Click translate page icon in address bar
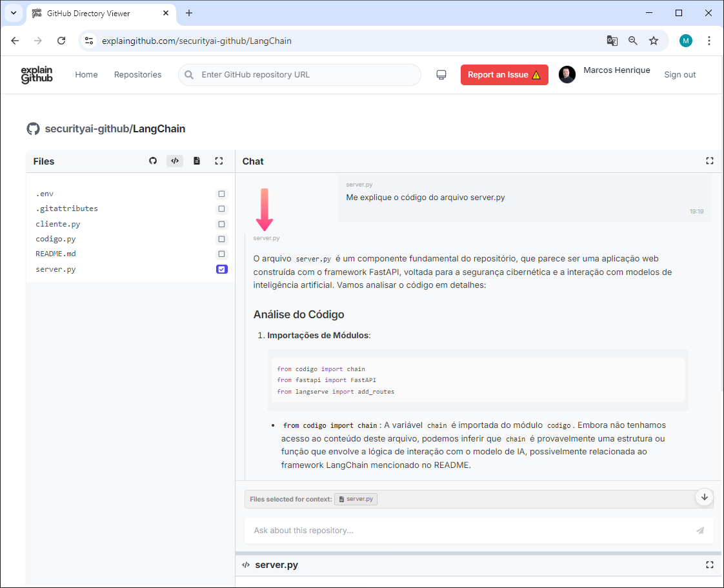This screenshot has height=588, width=724. [612, 41]
